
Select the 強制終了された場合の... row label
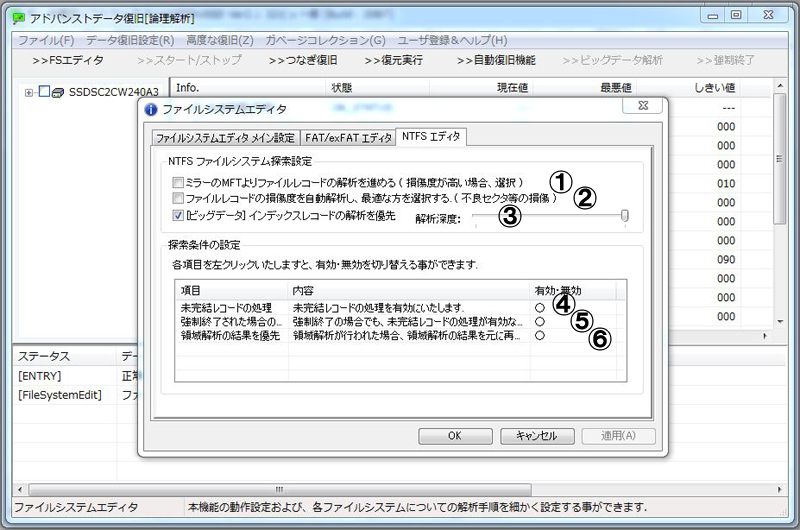(231, 322)
